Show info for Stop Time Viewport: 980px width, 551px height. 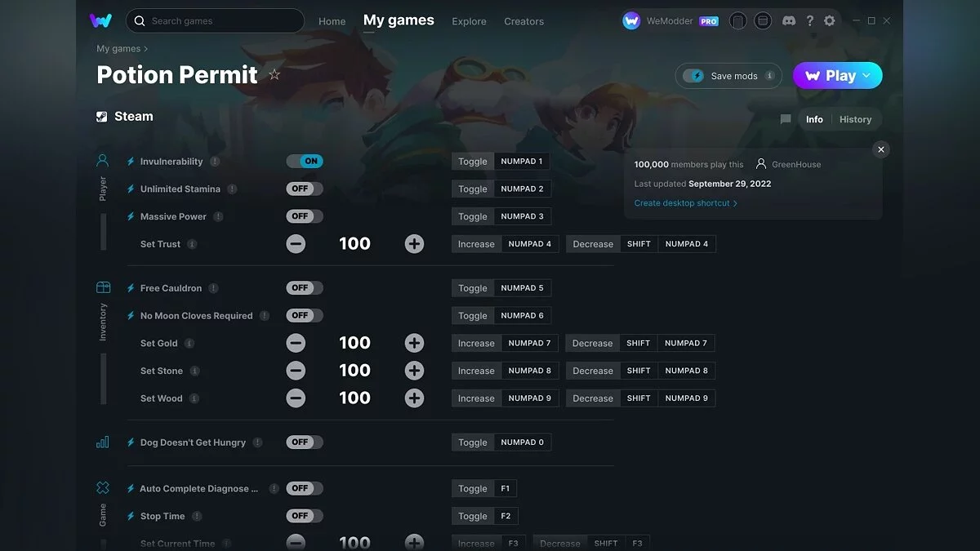(197, 517)
